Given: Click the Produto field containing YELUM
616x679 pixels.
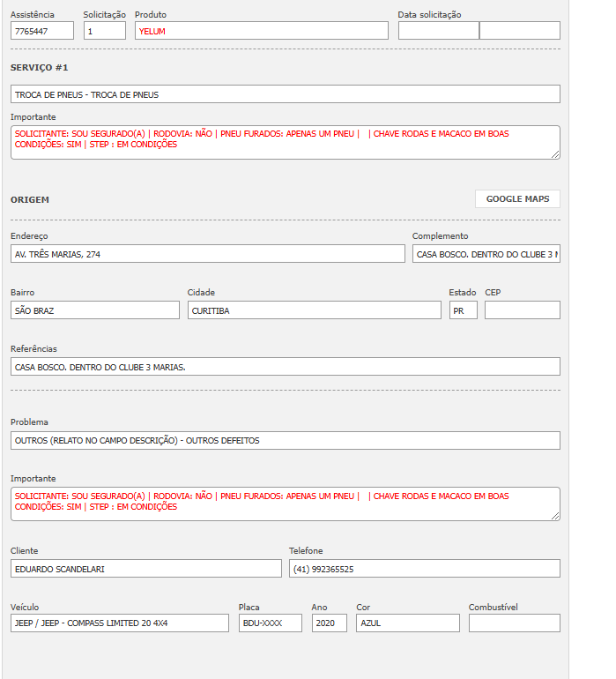Looking at the screenshot, I should pos(261,31).
